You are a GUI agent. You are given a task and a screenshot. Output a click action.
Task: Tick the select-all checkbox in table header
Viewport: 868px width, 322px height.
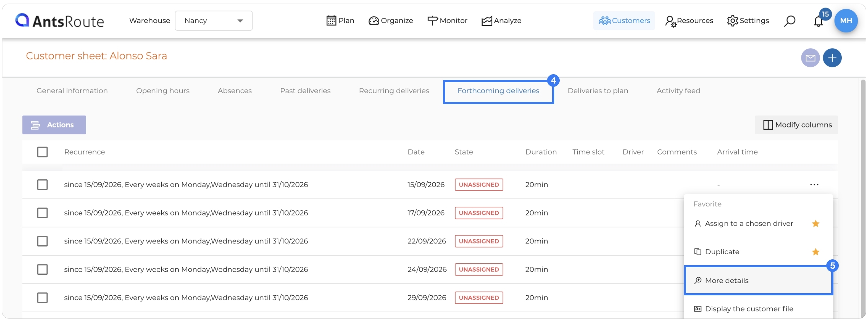(x=42, y=152)
